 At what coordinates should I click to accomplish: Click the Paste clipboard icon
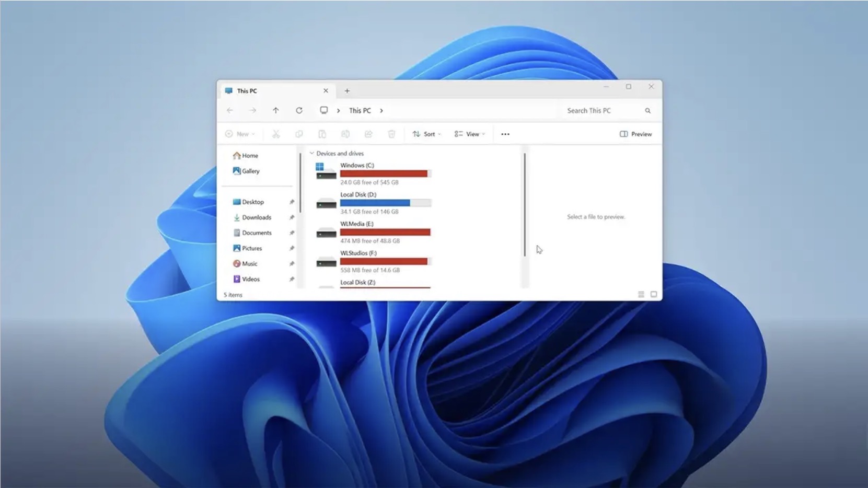click(x=322, y=134)
